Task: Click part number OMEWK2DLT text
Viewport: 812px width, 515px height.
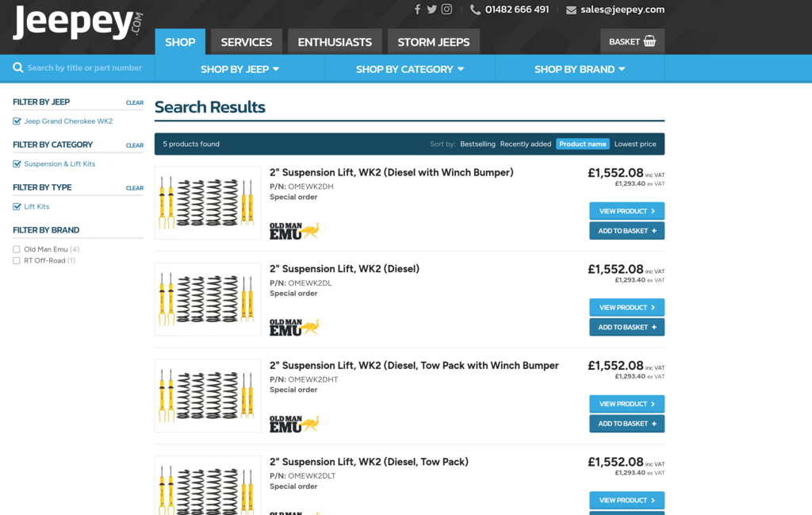Action: pos(312,475)
